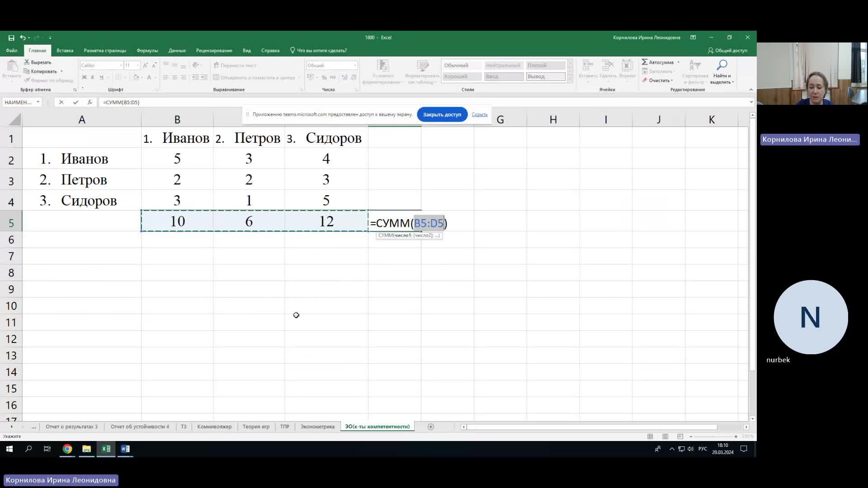Click column header H
The height and width of the screenshot is (488, 868).
(553, 119)
